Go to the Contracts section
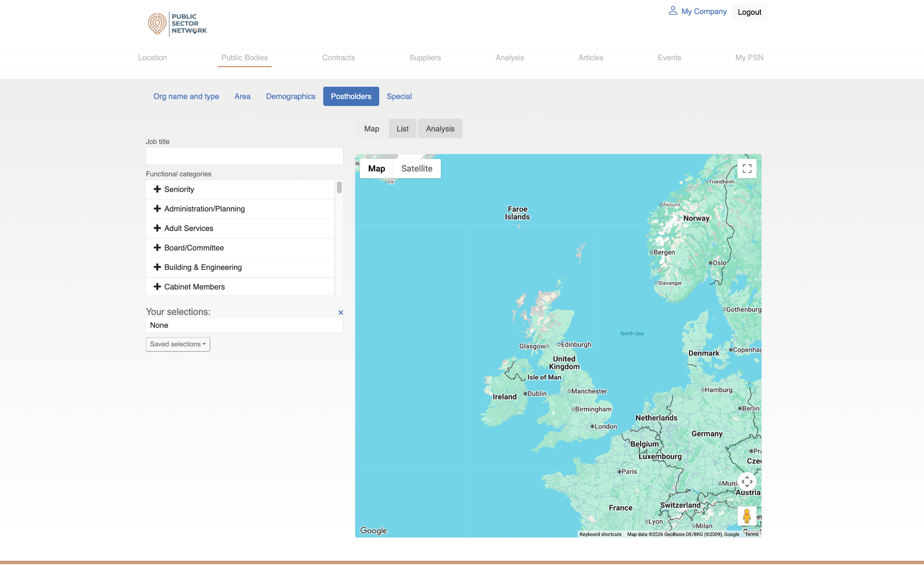 (338, 58)
